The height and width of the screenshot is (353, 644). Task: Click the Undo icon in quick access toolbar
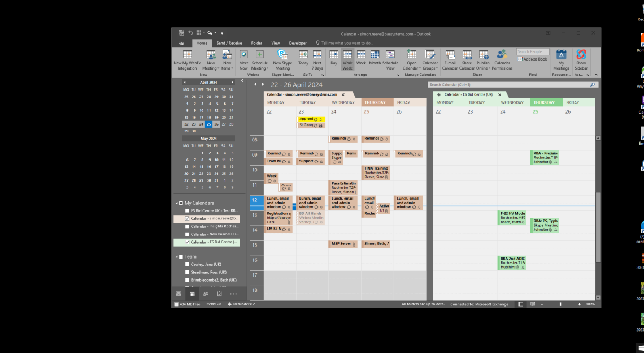pos(190,32)
